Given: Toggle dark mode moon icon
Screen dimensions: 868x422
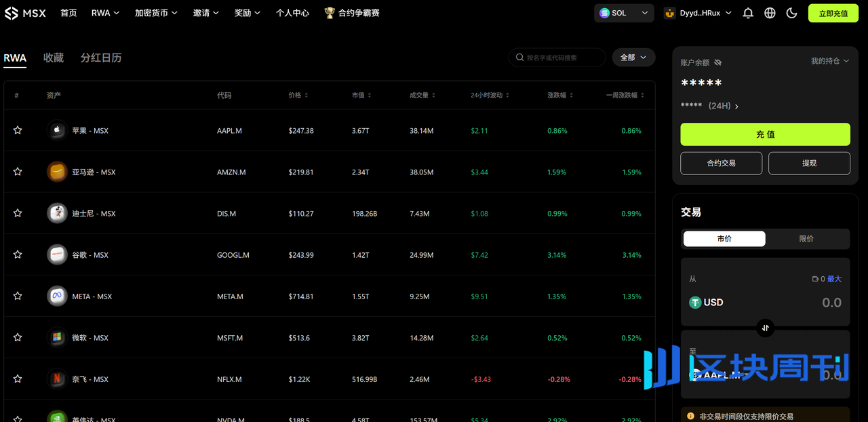Looking at the screenshot, I should pyautogui.click(x=791, y=13).
